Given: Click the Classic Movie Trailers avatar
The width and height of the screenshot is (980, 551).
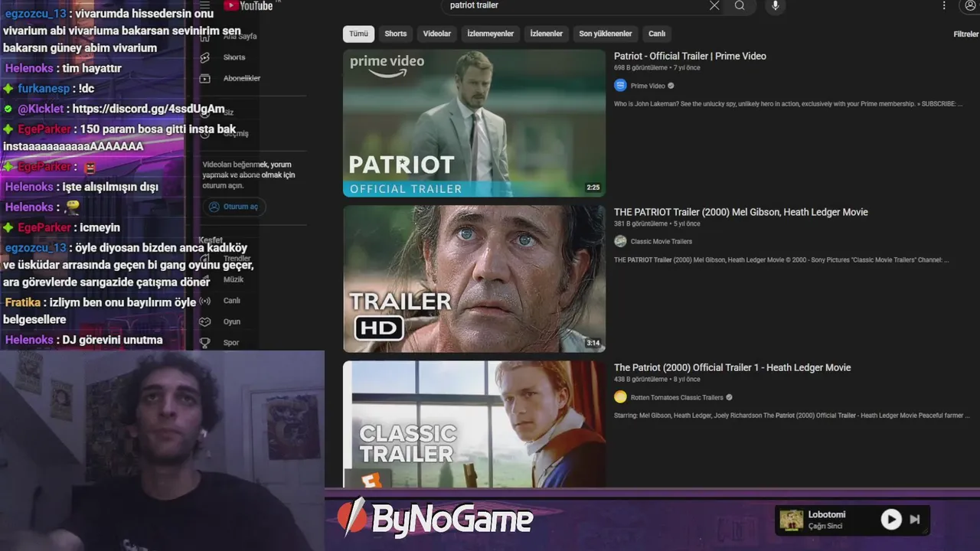Looking at the screenshot, I should point(620,241).
